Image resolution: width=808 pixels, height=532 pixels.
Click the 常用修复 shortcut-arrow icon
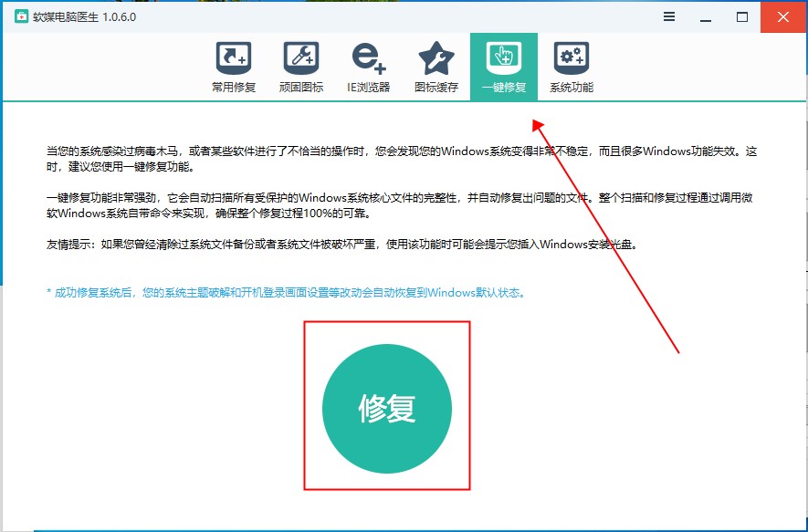click(234, 58)
